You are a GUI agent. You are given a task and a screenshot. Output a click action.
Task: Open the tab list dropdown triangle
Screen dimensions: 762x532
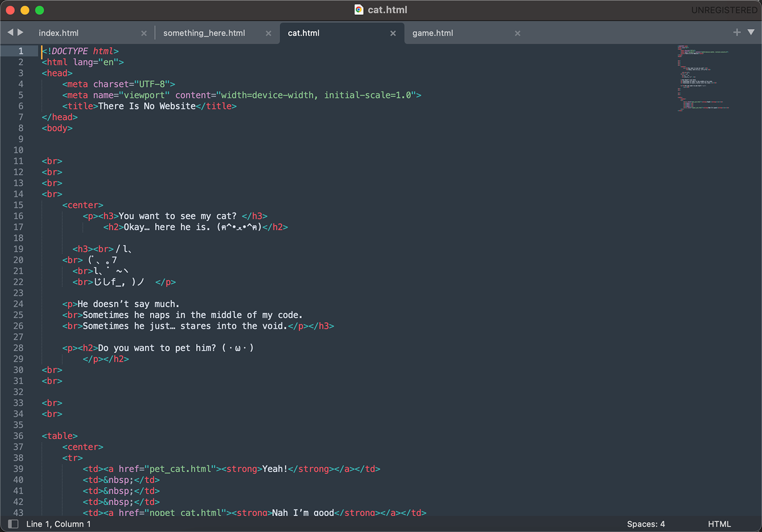point(751,32)
